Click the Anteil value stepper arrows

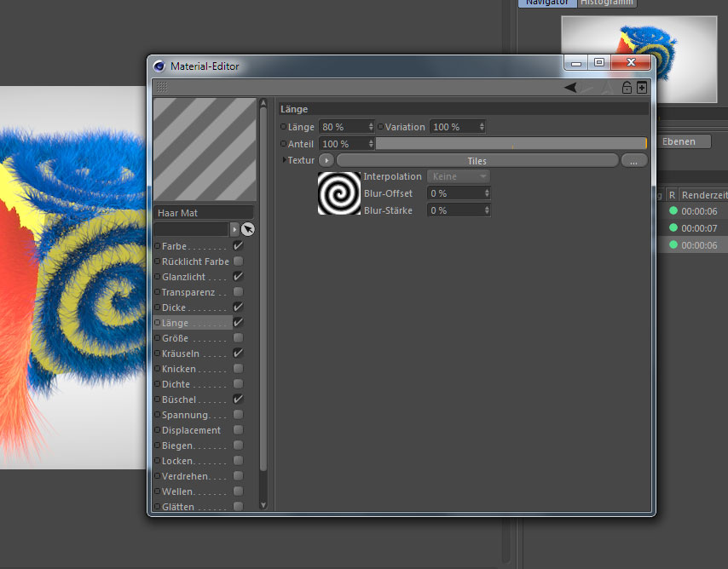tap(371, 144)
